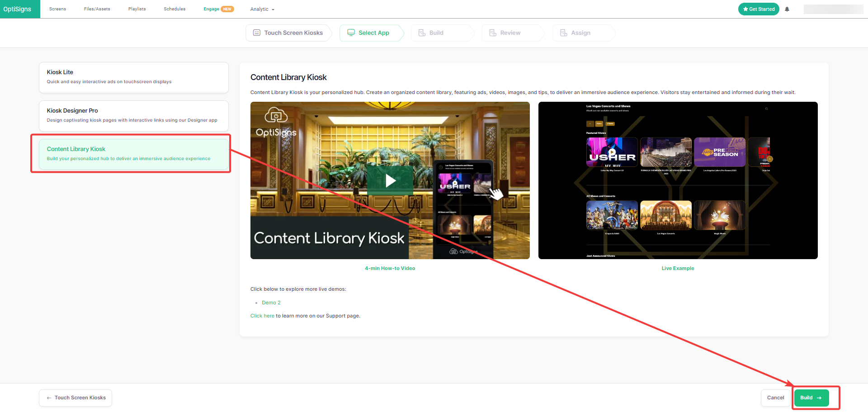The height and width of the screenshot is (412, 868).
Task: Open the blurred user account area
Action: 833,9
